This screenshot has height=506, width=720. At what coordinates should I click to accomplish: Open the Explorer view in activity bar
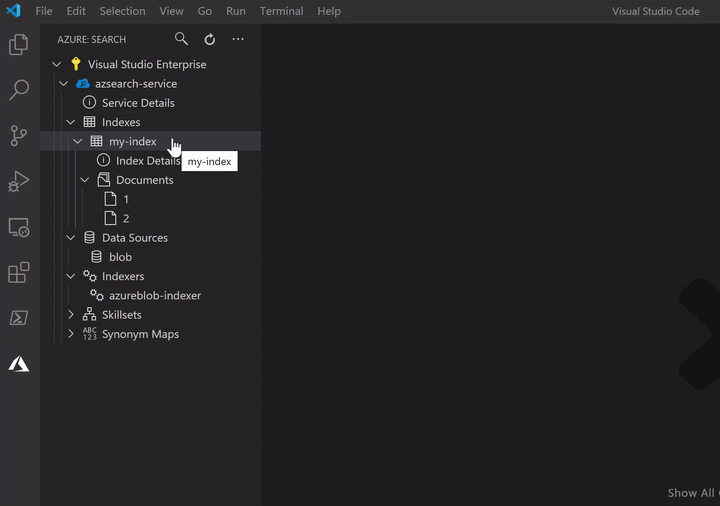click(19, 45)
